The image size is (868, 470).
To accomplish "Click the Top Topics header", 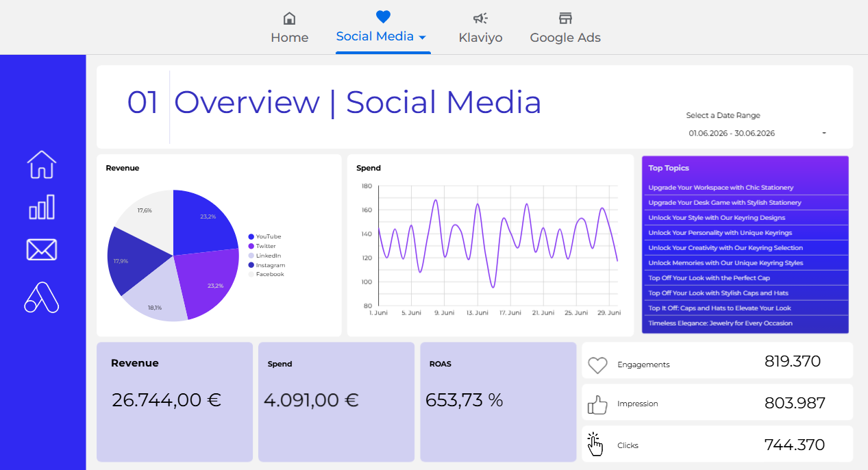I will click(669, 168).
